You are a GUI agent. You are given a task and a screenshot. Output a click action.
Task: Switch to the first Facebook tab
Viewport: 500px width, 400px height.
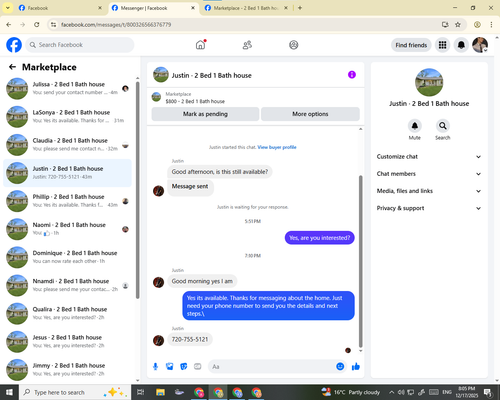pos(60,8)
